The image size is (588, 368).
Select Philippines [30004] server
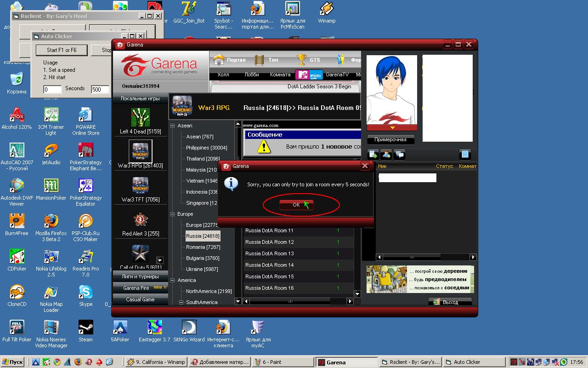pyautogui.click(x=206, y=148)
